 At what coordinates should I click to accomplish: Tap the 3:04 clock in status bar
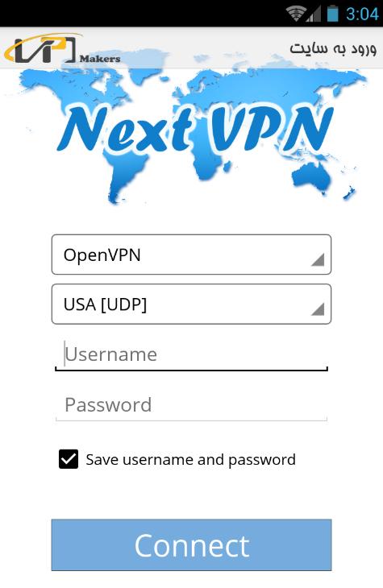(x=361, y=14)
